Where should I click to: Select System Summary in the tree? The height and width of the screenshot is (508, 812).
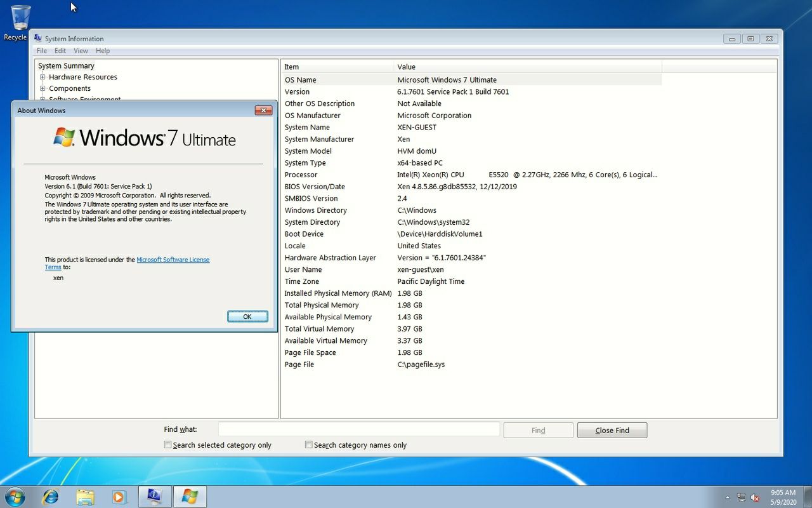66,65
